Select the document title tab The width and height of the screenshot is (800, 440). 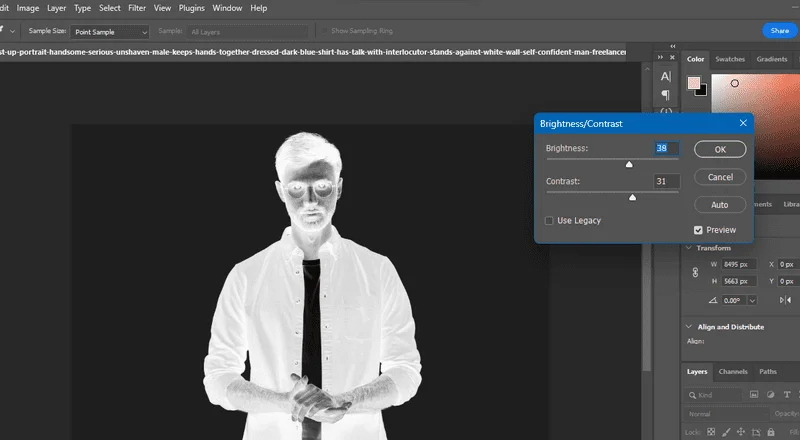click(x=313, y=53)
